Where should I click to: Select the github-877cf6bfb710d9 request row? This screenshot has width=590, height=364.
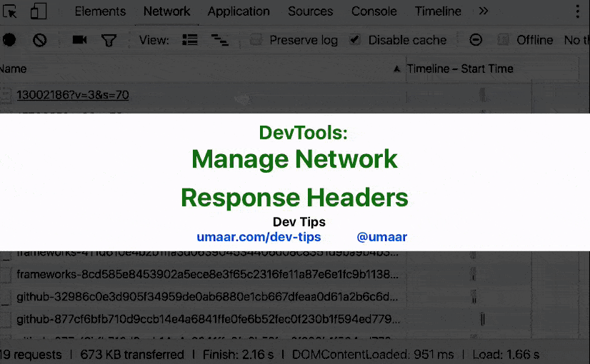[x=209, y=319]
